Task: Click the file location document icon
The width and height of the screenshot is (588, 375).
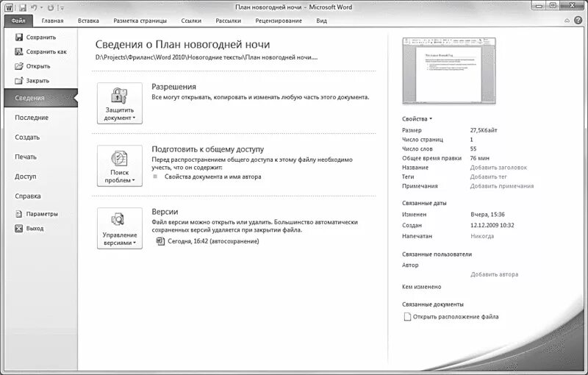Action: 407,317
